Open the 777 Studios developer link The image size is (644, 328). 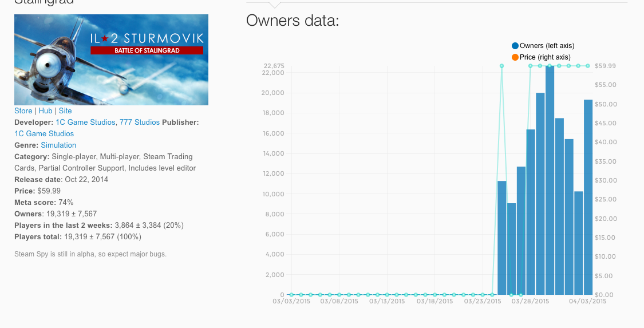pyautogui.click(x=140, y=122)
